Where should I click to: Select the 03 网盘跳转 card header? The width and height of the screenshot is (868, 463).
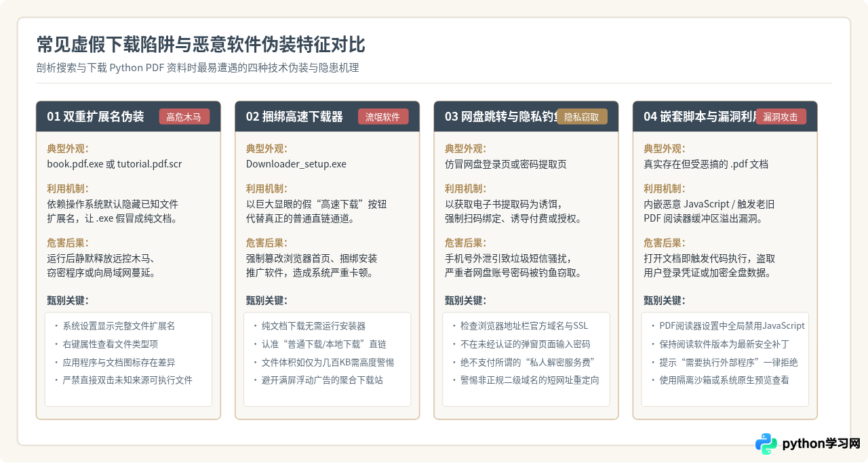pyautogui.click(x=526, y=117)
